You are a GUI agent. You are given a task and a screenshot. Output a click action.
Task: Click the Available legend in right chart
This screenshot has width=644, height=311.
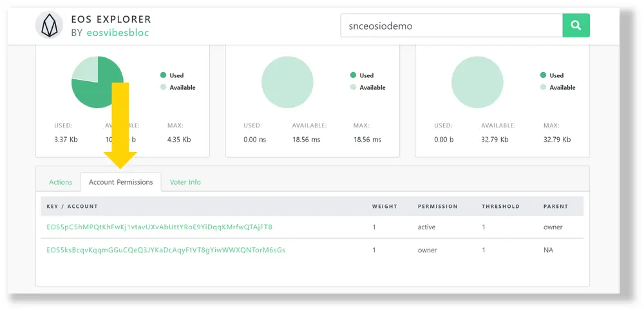pyautogui.click(x=558, y=87)
